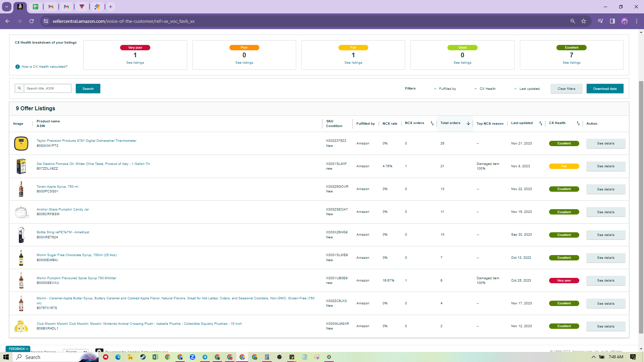Open Taylor Precision Dishwasher Thermometer listing

pos(87,141)
